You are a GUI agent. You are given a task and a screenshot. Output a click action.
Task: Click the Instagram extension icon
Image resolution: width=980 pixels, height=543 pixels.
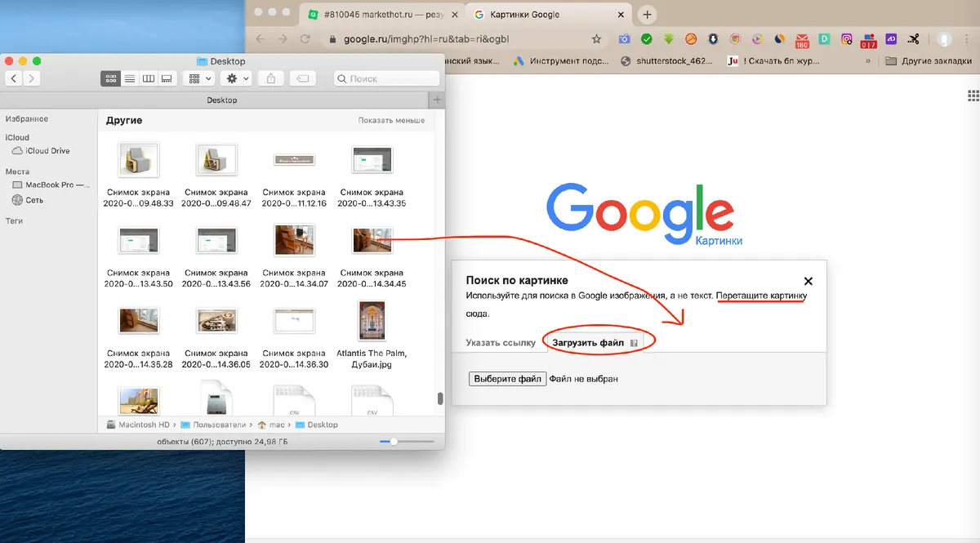click(x=847, y=38)
